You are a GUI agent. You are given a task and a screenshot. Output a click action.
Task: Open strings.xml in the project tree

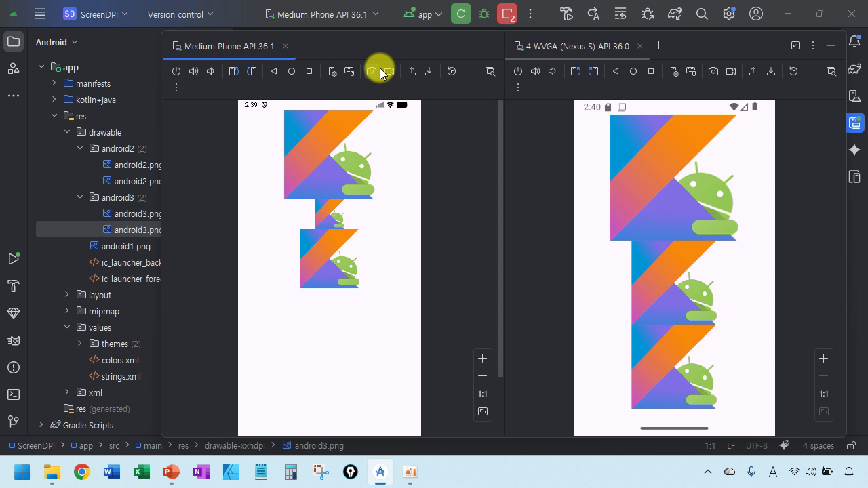click(121, 376)
